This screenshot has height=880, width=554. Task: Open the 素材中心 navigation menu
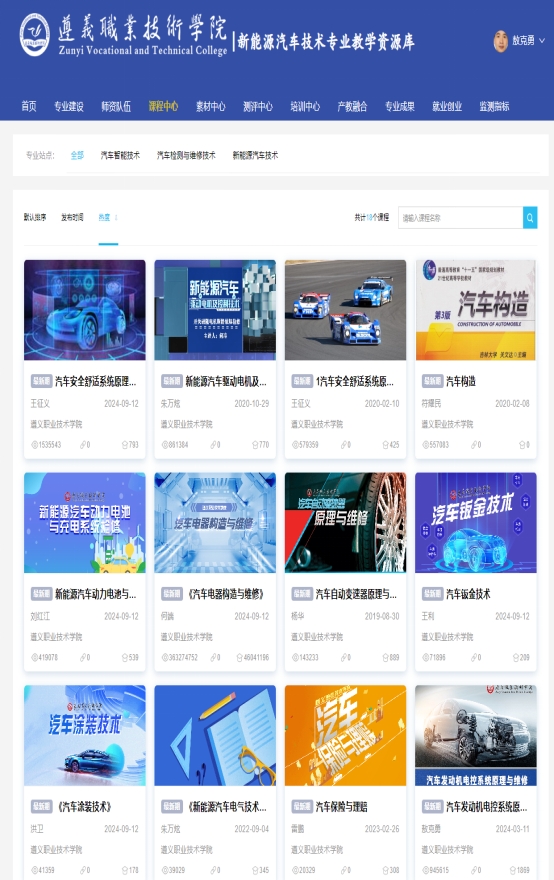210,106
